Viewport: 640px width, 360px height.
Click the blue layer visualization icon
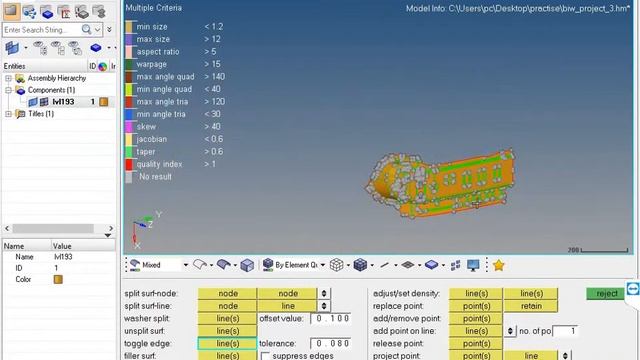click(x=431, y=265)
